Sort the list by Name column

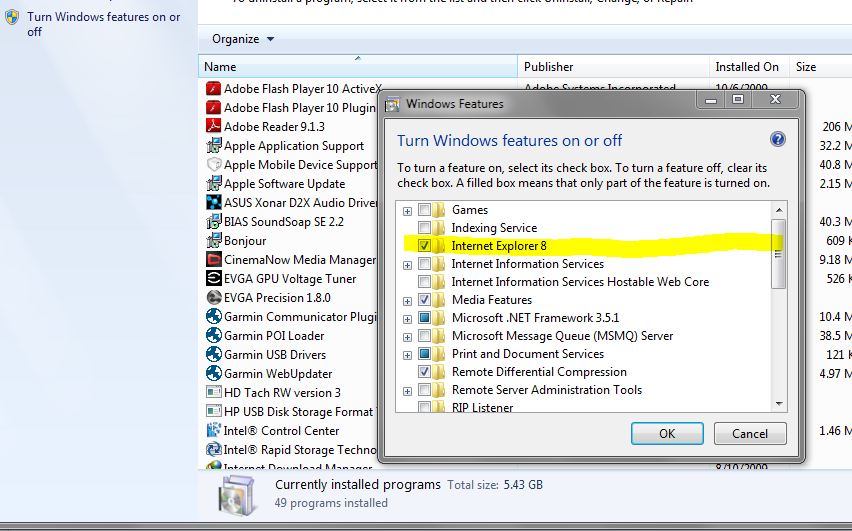point(358,66)
